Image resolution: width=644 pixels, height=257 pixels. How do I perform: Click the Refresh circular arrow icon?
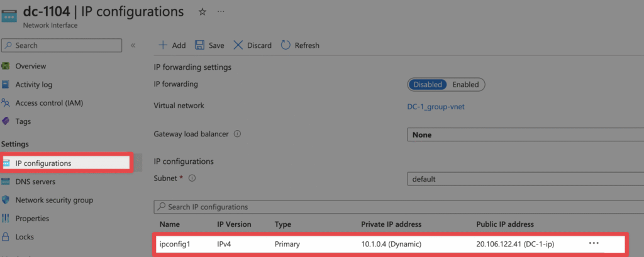tap(286, 45)
